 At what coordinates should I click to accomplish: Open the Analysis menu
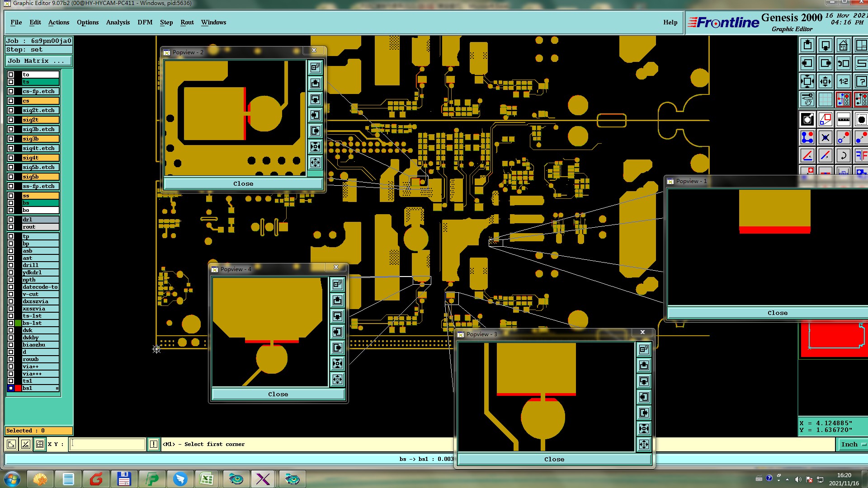coord(118,22)
